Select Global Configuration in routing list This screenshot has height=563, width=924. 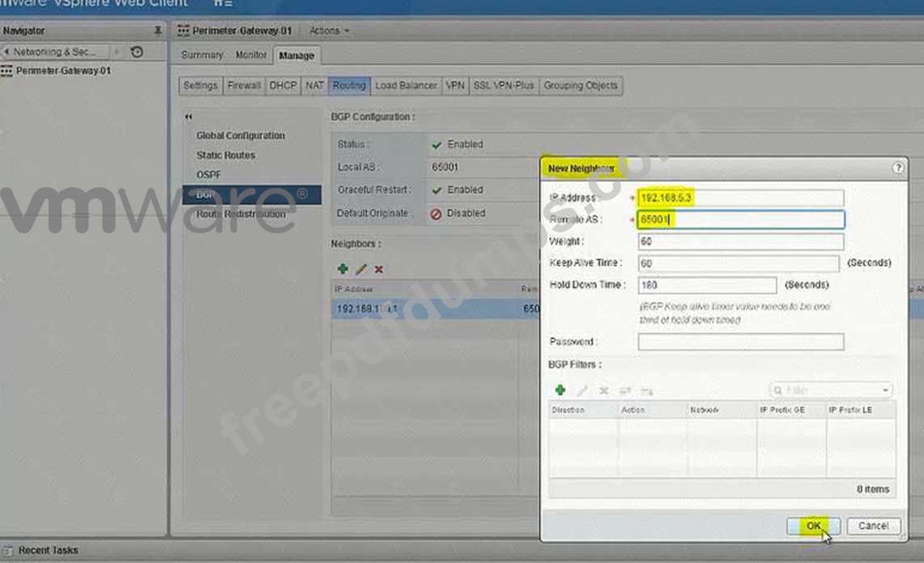click(241, 135)
